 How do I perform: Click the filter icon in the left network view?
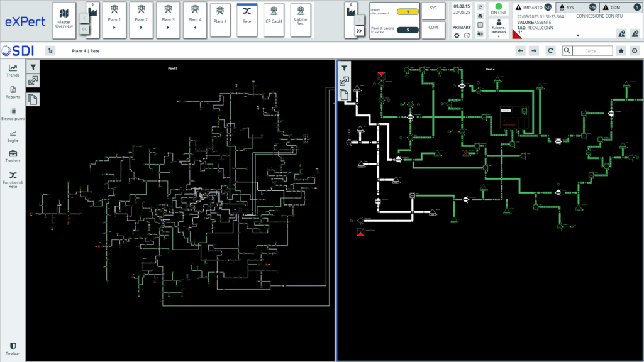[x=33, y=67]
